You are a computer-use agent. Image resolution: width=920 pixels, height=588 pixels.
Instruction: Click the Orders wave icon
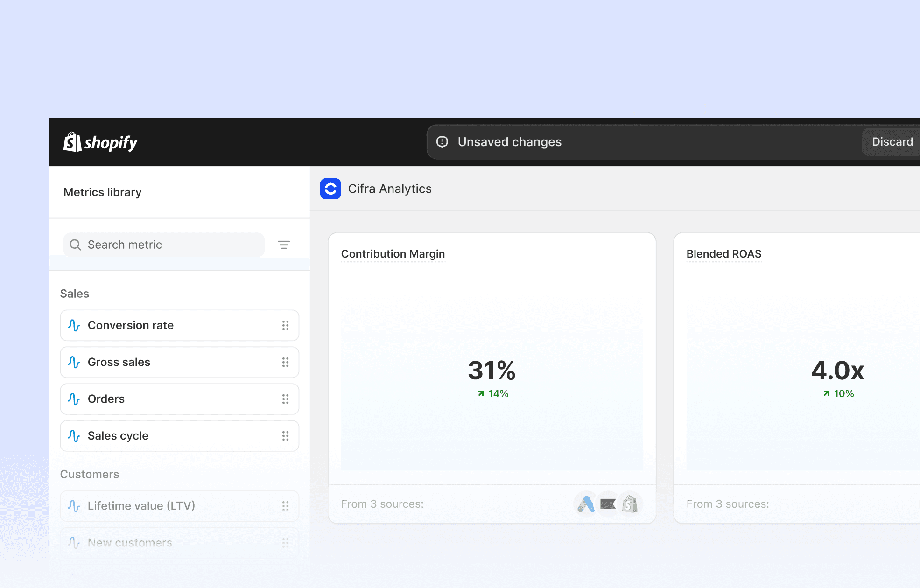[74, 399]
